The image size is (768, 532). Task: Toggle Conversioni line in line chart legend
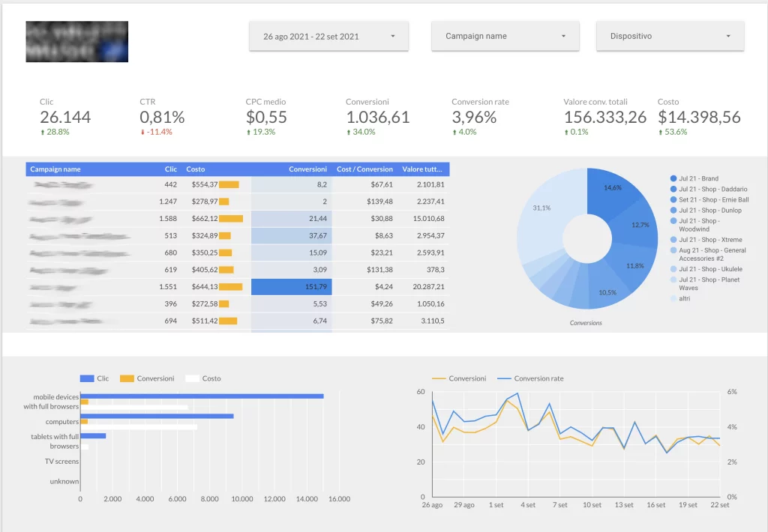[460, 378]
